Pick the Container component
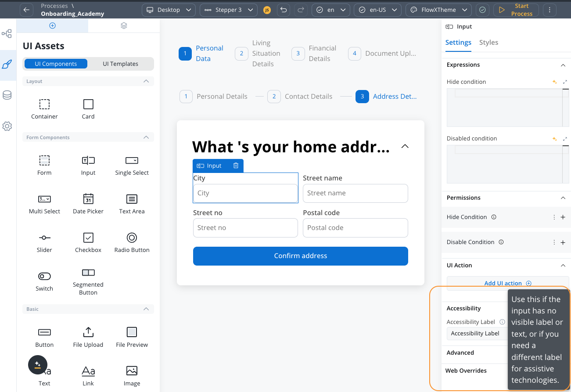Image resolution: width=571 pixels, height=392 pixels. (44, 109)
